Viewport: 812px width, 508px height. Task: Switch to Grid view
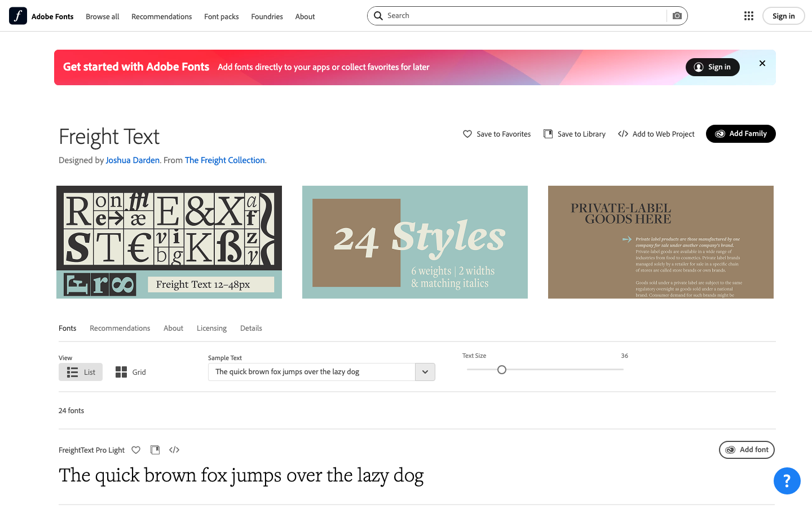point(130,372)
